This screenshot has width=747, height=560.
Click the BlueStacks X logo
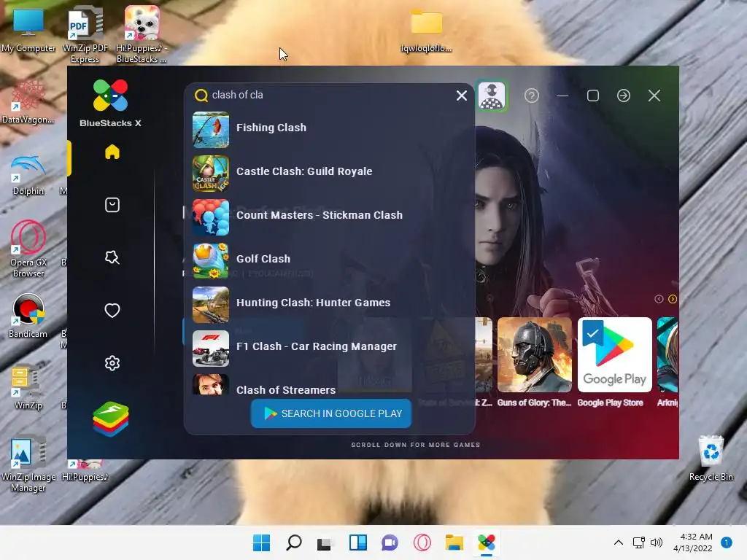click(x=111, y=104)
